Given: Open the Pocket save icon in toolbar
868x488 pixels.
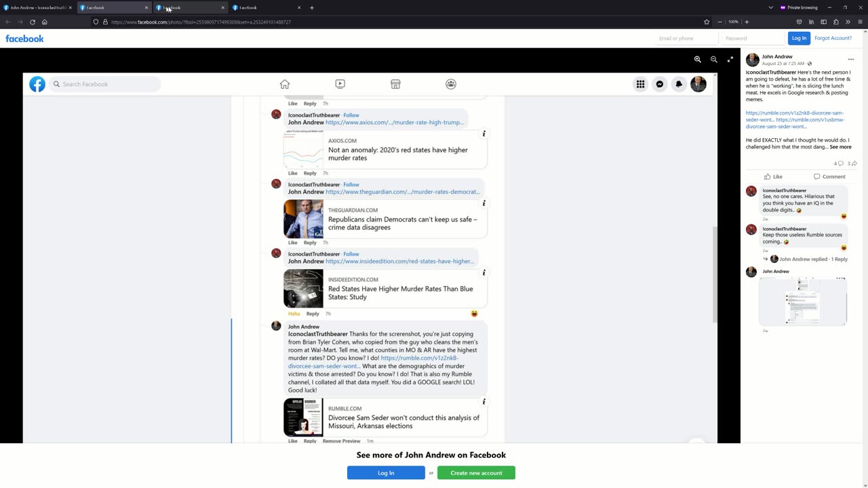Looking at the screenshot, I should point(799,22).
